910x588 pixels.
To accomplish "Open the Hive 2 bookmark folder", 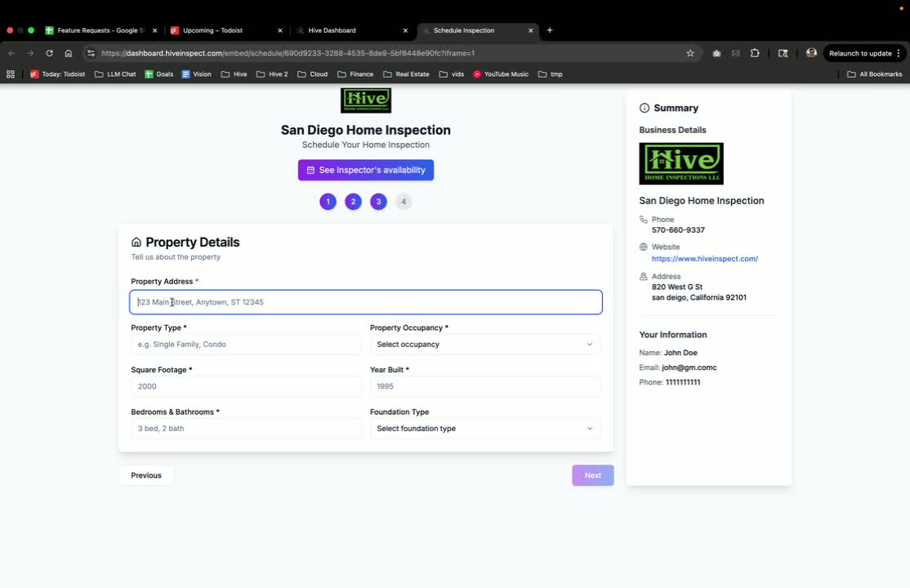I will tap(272, 74).
